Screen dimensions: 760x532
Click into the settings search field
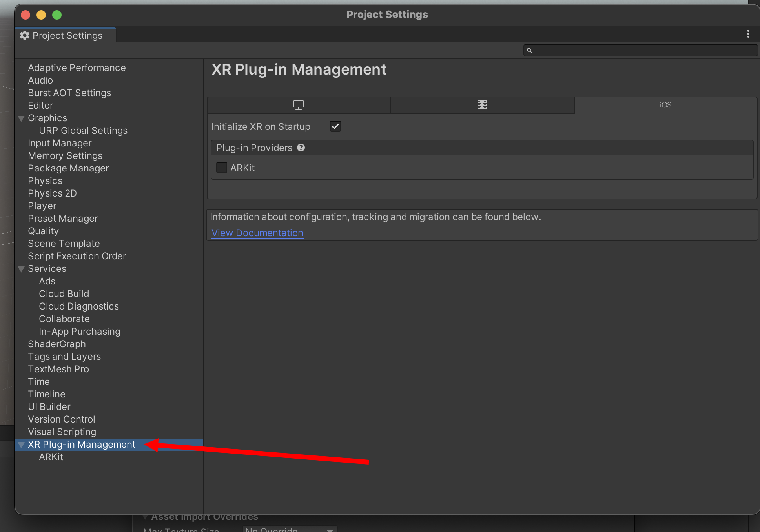tap(643, 51)
